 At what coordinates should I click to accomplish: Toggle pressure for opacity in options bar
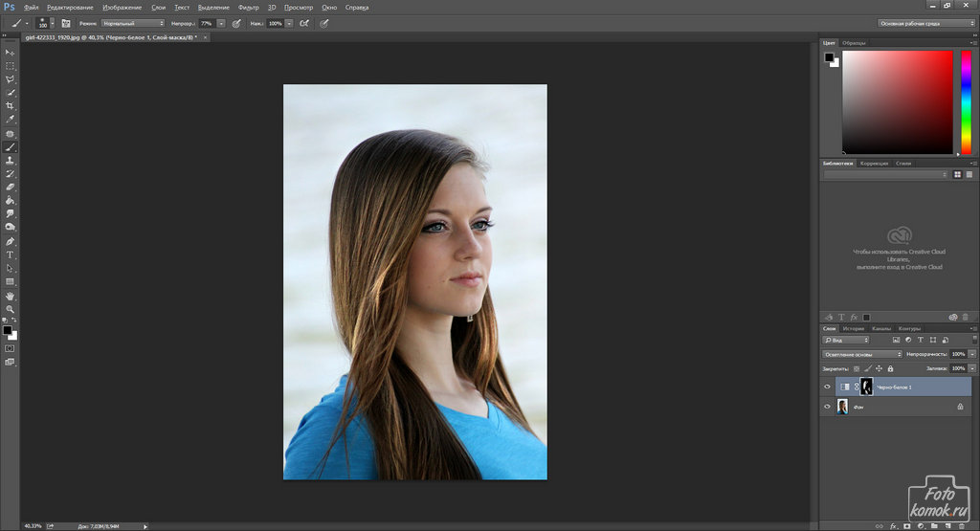click(236, 23)
